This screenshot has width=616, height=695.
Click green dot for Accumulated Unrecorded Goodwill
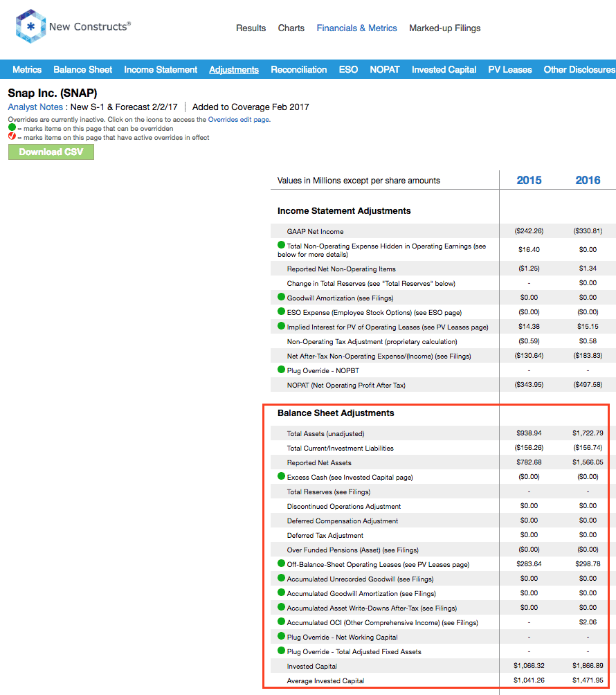click(x=281, y=578)
